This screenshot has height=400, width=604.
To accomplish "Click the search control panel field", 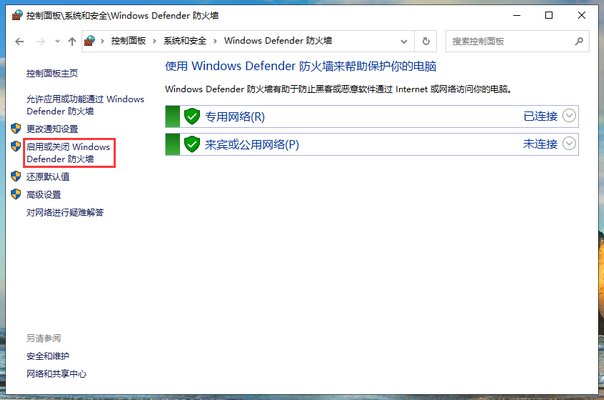I will 517,41.
